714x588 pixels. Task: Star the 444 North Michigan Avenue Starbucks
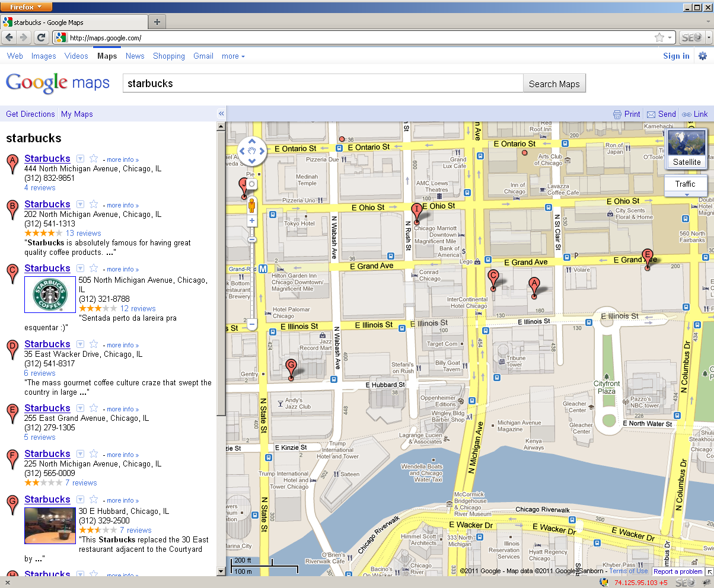(x=94, y=158)
